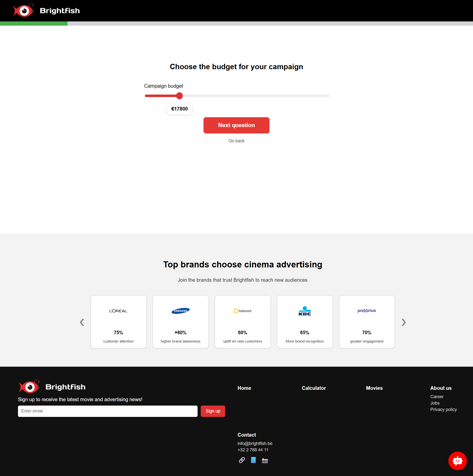Screen dimensions: 473x476
Task: Click the Go back link
Action: (236, 141)
